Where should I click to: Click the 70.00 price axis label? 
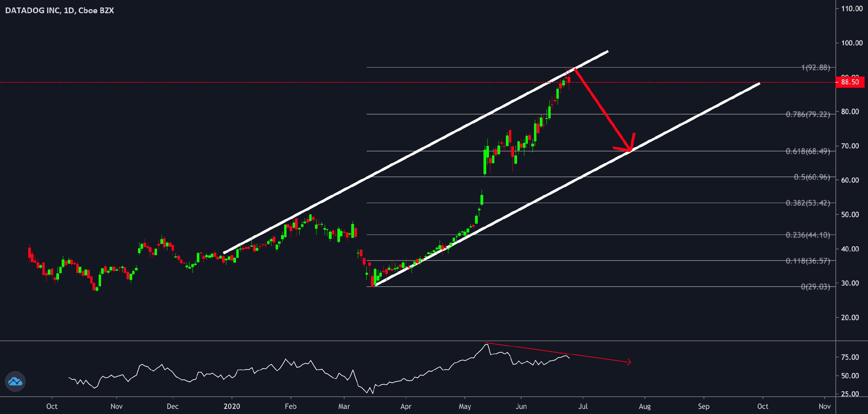[850, 146]
